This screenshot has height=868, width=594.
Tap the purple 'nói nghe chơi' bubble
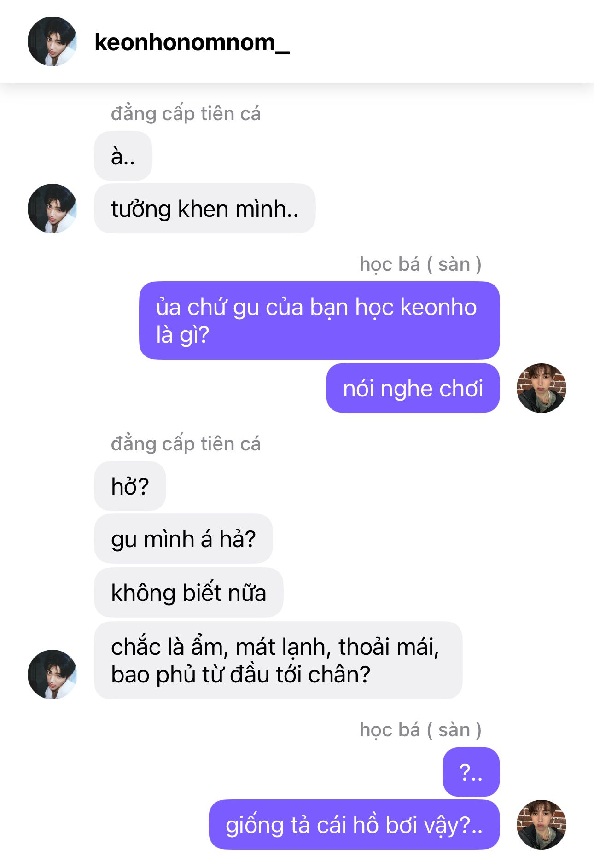pyautogui.click(x=413, y=388)
